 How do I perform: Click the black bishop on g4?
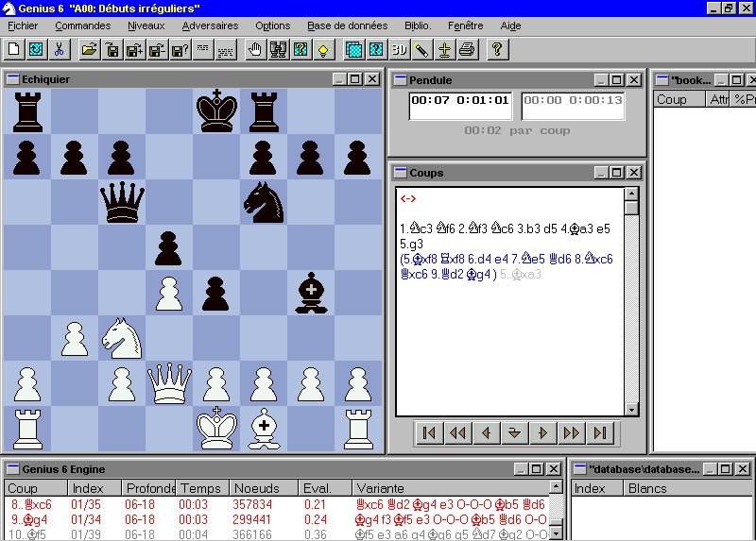point(311,293)
